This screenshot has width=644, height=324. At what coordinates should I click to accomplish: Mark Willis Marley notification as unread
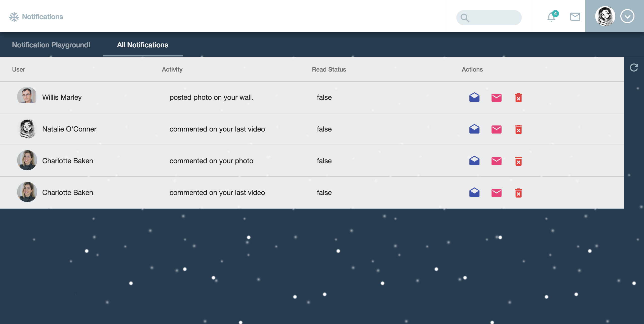[x=496, y=98]
